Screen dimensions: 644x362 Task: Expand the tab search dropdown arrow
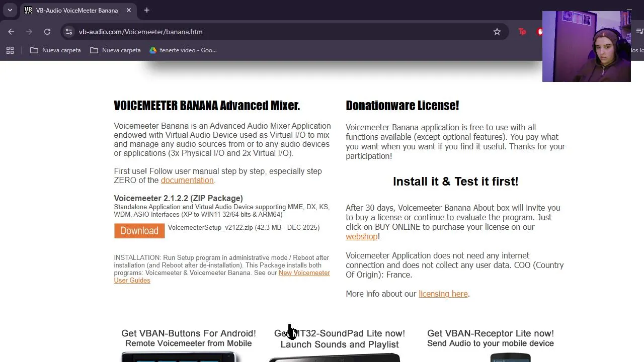tap(10, 10)
